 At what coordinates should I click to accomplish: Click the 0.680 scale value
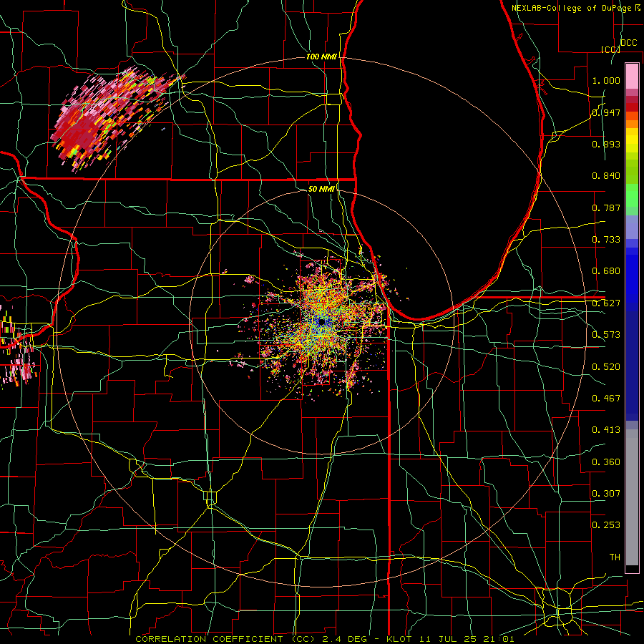(606, 271)
